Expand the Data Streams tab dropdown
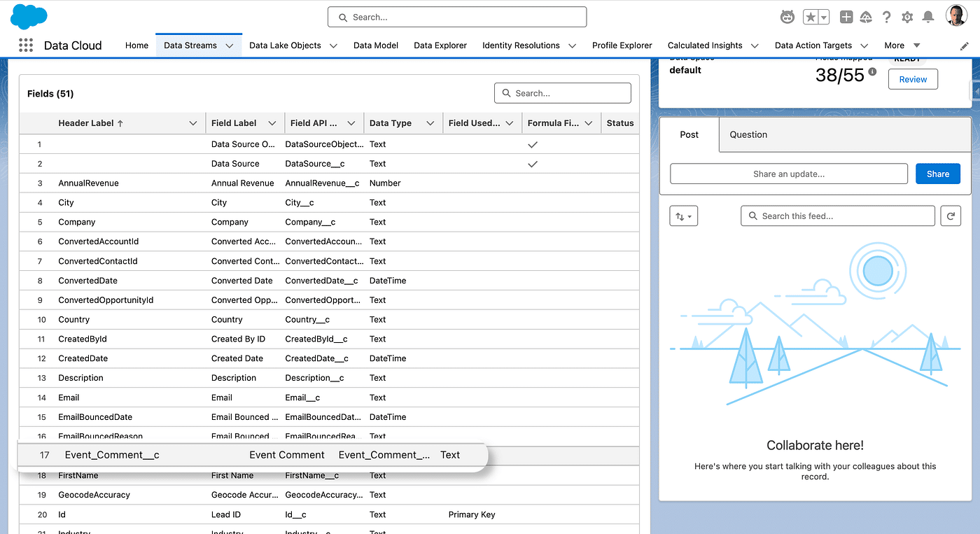This screenshot has height=534, width=980. pos(230,45)
